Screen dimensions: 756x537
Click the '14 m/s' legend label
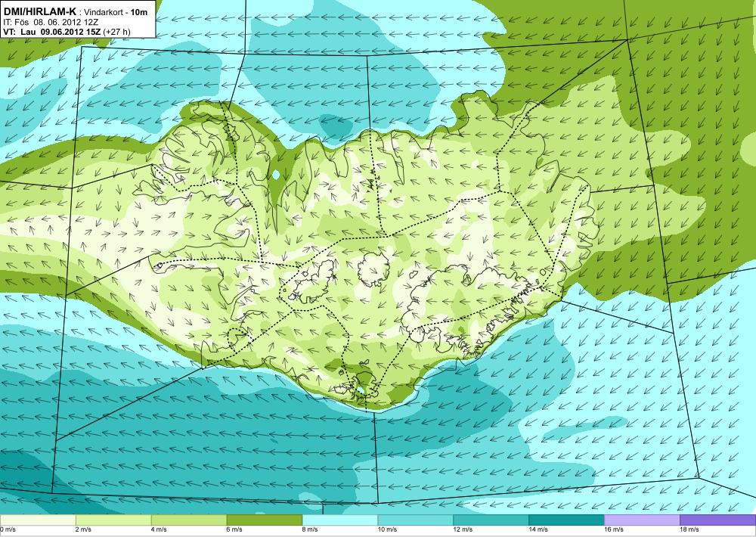click(538, 529)
